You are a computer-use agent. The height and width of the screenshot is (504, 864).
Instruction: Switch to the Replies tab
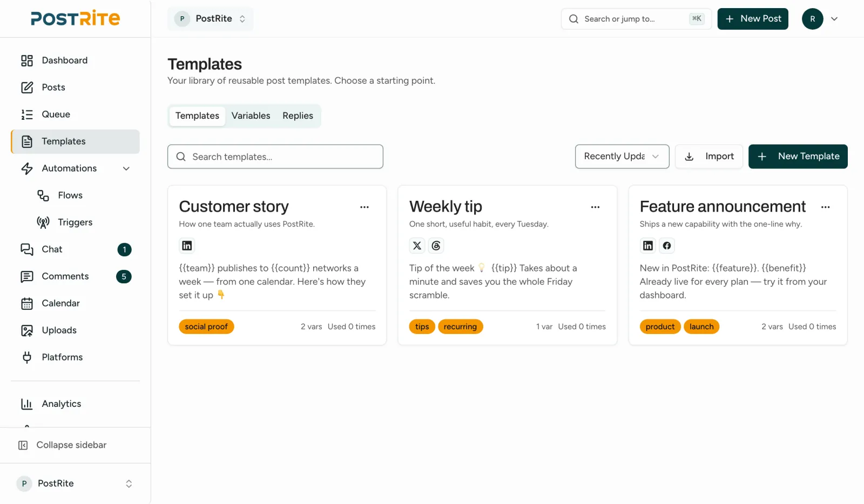click(x=298, y=116)
